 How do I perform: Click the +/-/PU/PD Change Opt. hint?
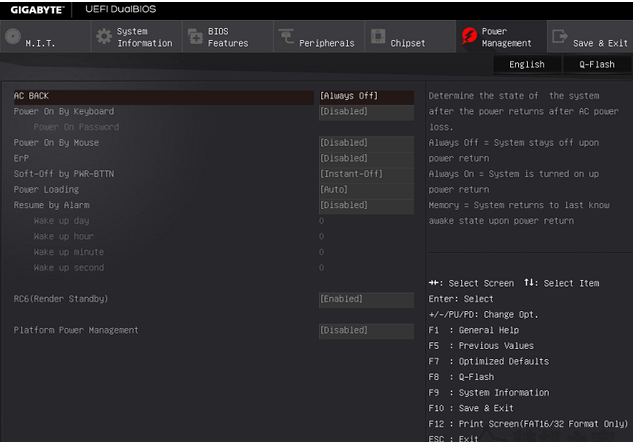tap(483, 315)
